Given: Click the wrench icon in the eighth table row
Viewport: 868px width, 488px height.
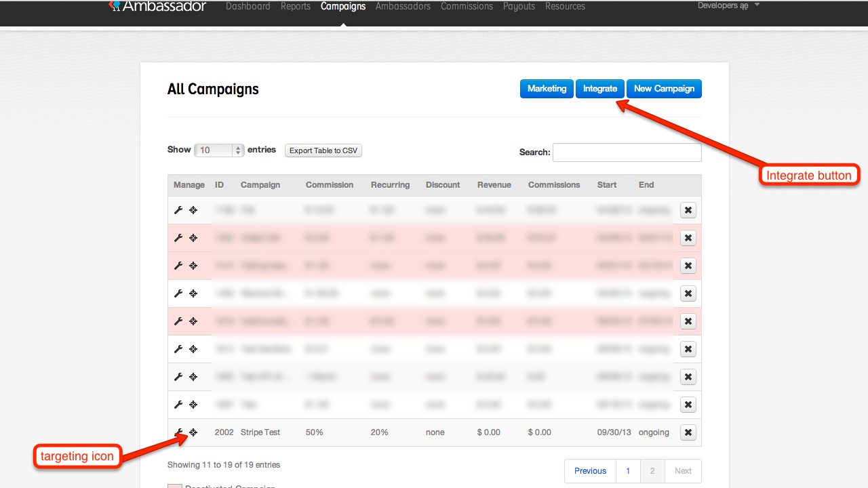Looking at the screenshot, I should pyautogui.click(x=178, y=405).
